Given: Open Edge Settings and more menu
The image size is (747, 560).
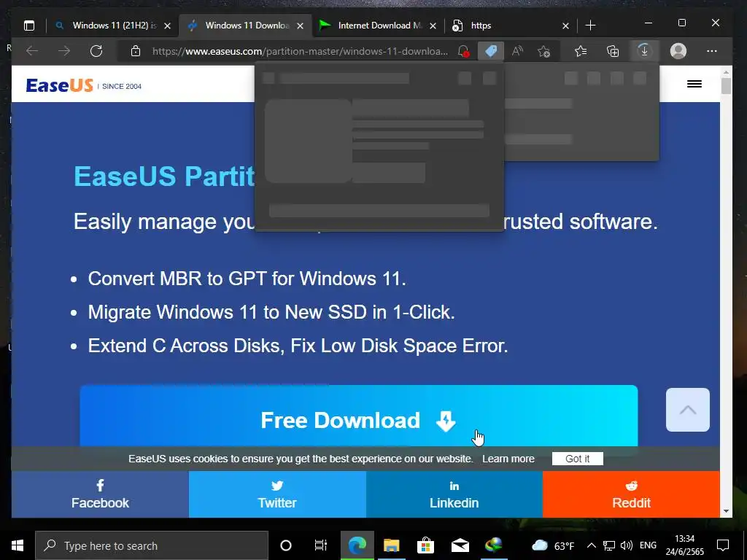Looking at the screenshot, I should (712, 51).
